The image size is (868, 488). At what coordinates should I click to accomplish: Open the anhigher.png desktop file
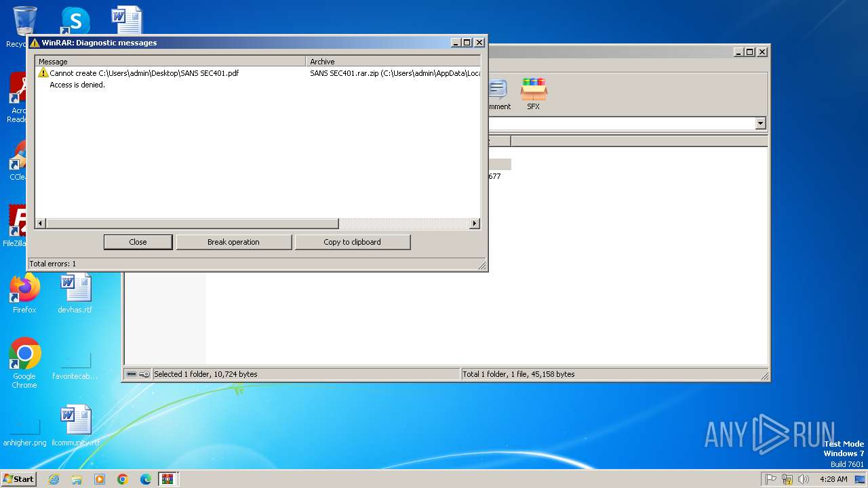[24, 429]
